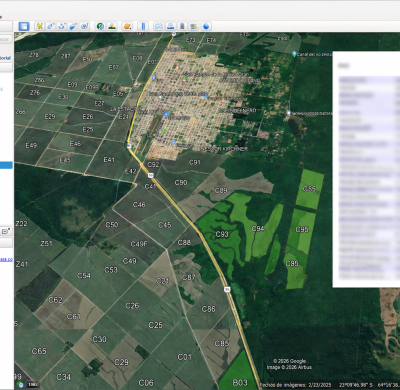Click the Print icon in toolbar
This screenshot has width=400, height=390.
(171, 26)
